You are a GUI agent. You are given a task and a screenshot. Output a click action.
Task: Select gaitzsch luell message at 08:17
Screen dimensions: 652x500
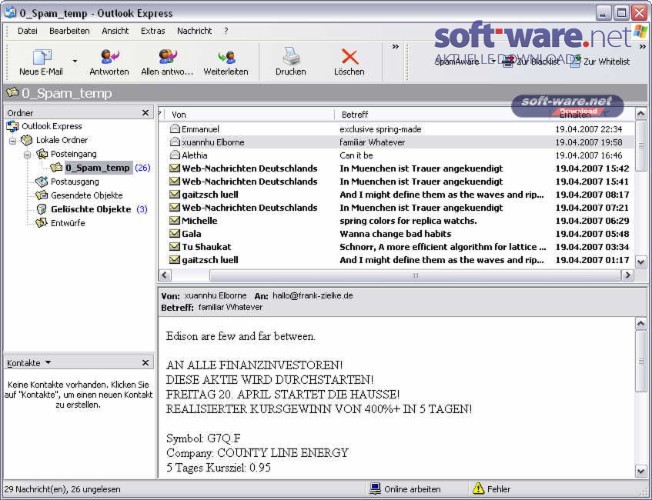pos(396,195)
